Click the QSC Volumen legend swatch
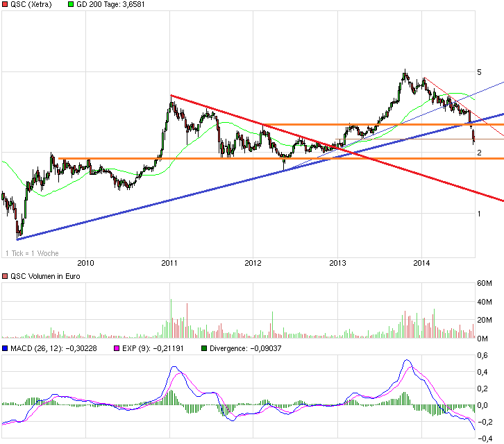Viewport: 504px width, 444px height. point(5,276)
